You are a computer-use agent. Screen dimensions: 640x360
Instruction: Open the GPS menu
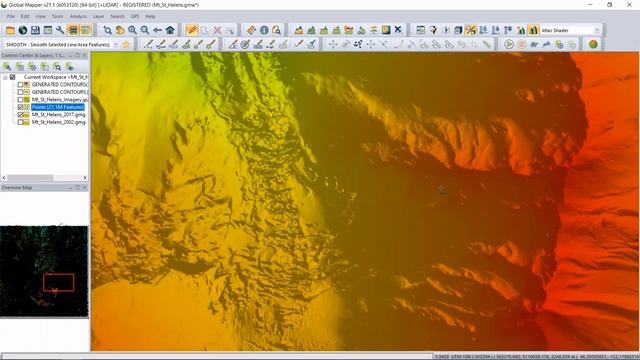pos(135,16)
